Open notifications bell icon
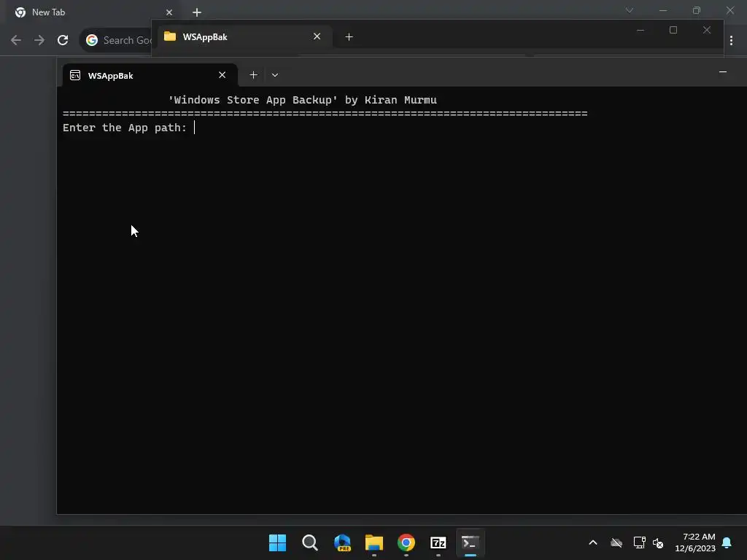747x560 pixels. point(727,542)
